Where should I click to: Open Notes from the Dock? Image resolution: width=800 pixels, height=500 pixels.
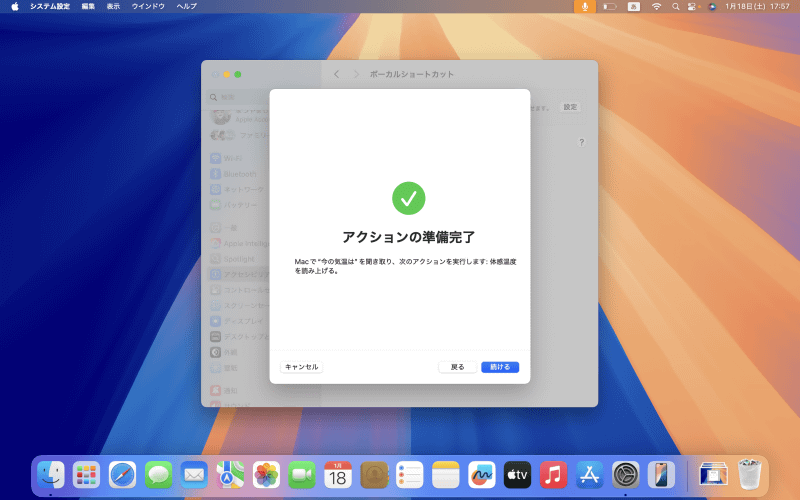coord(445,475)
